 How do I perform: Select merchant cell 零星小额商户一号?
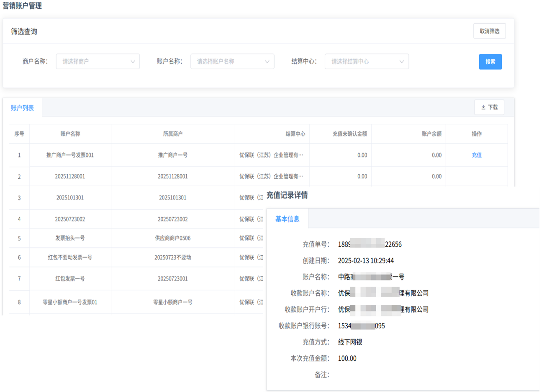pos(173,302)
